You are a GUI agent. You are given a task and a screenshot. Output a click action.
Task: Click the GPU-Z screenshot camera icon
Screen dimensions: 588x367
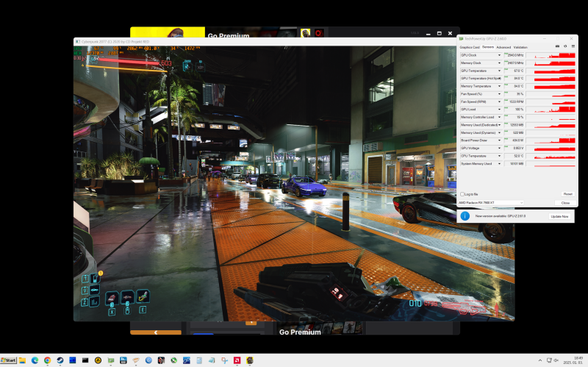point(557,46)
